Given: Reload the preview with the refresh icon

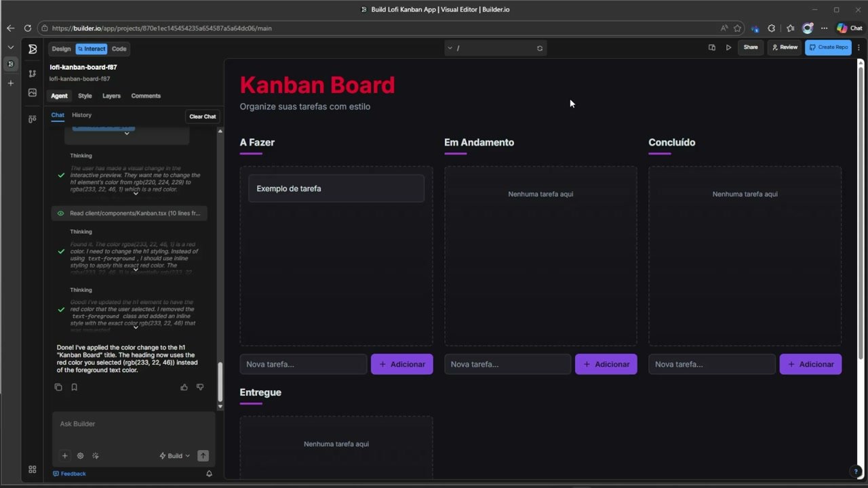Looking at the screenshot, I should coord(540,48).
